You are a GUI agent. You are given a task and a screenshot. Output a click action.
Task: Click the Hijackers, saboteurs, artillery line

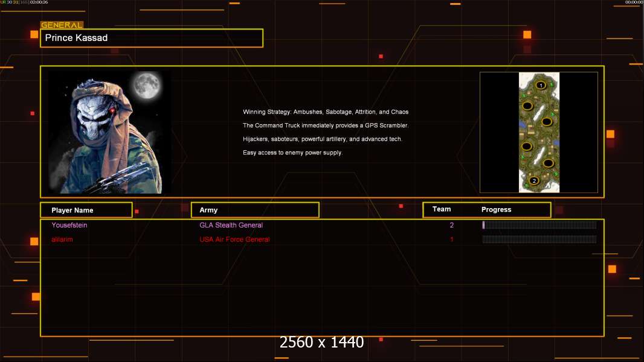(x=323, y=139)
